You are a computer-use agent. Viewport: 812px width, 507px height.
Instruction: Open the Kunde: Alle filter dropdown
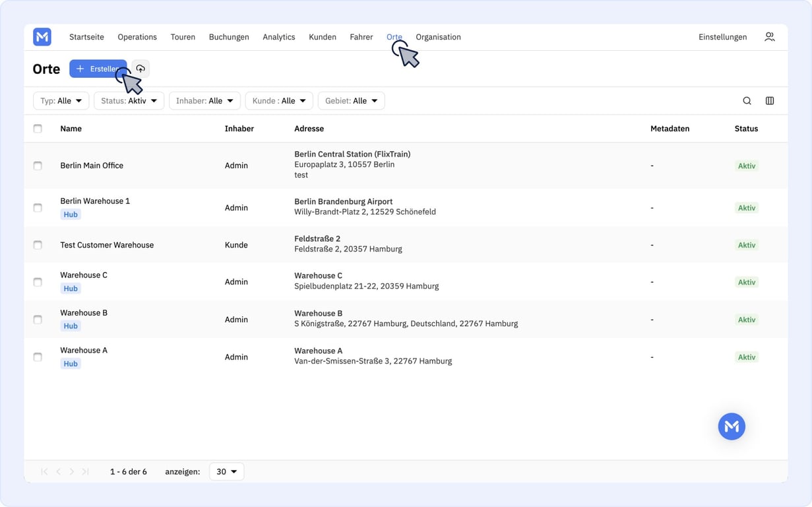click(279, 101)
